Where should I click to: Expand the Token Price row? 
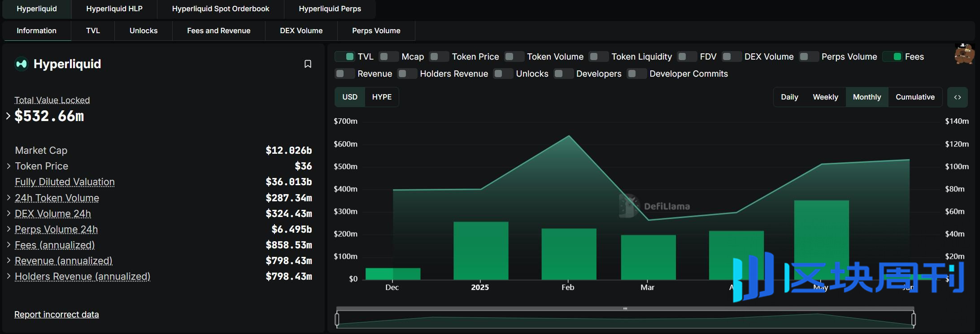[x=9, y=166]
